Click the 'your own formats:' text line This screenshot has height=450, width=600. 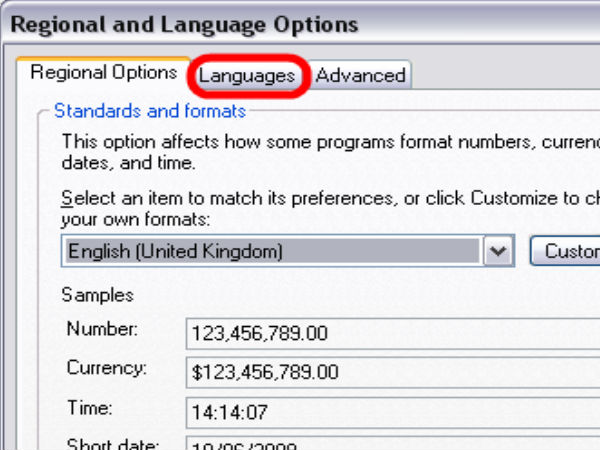(x=135, y=218)
